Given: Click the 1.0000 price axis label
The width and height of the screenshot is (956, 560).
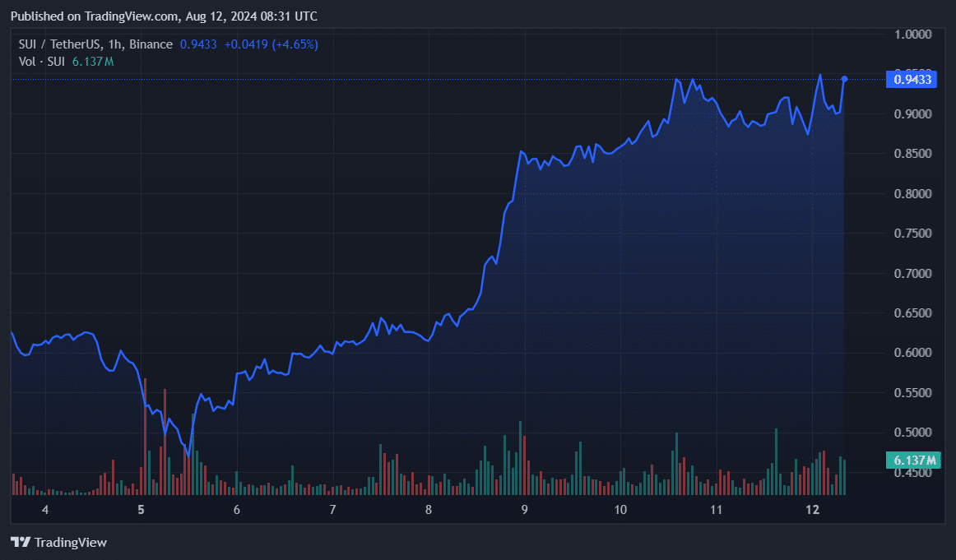Looking at the screenshot, I should point(912,34).
